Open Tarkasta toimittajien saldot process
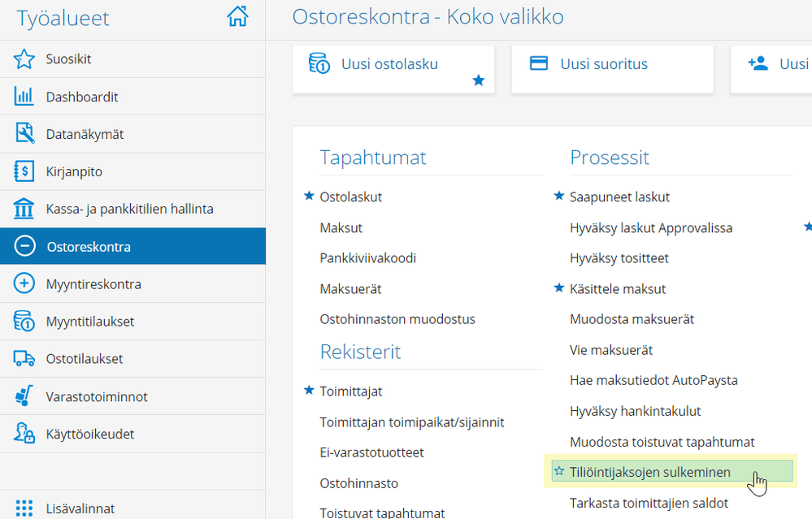 (x=649, y=503)
